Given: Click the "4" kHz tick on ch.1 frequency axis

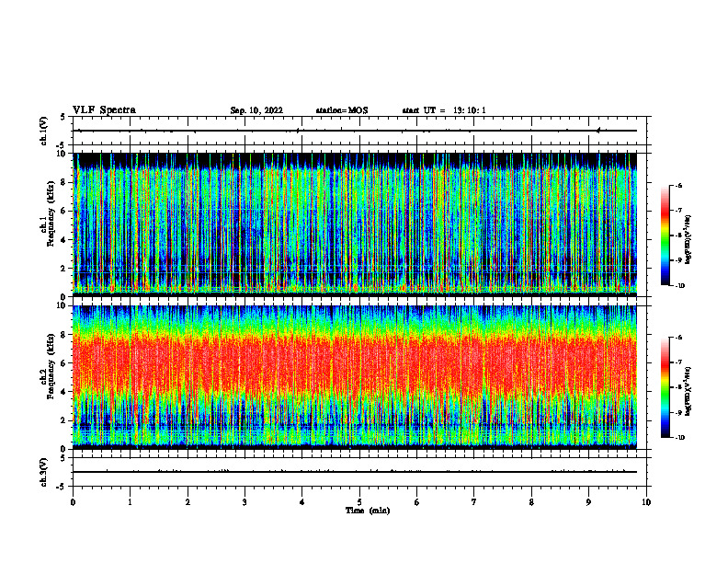Looking at the screenshot, I should (x=64, y=240).
